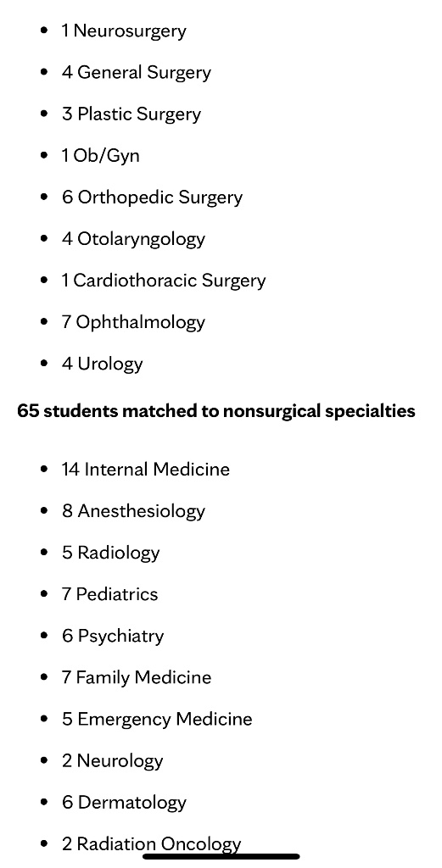Click the '5 Radiology' line
Screen dimensions: 442x868
point(111,552)
